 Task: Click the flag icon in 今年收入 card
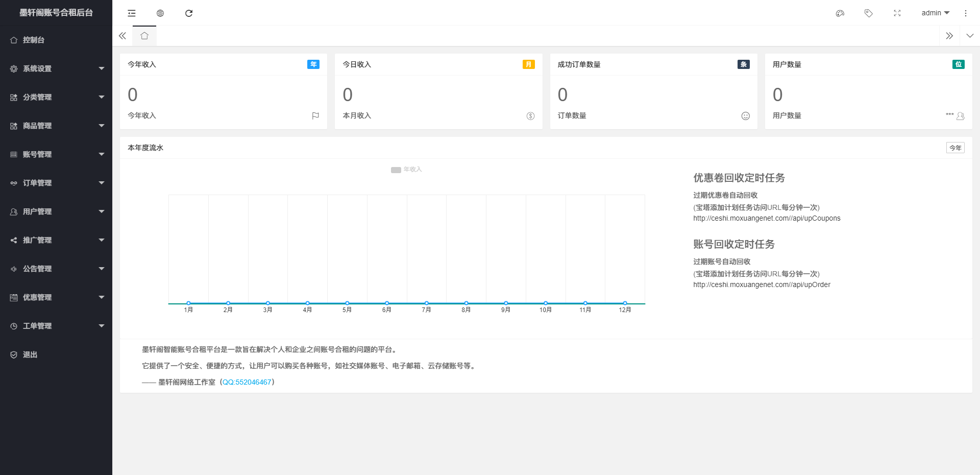[315, 116]
